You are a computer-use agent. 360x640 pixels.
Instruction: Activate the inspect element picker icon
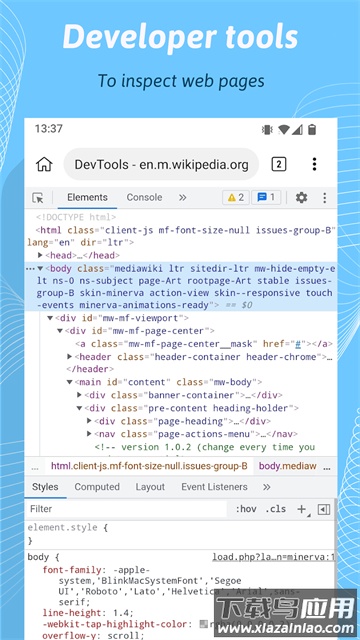pos(38,198)
